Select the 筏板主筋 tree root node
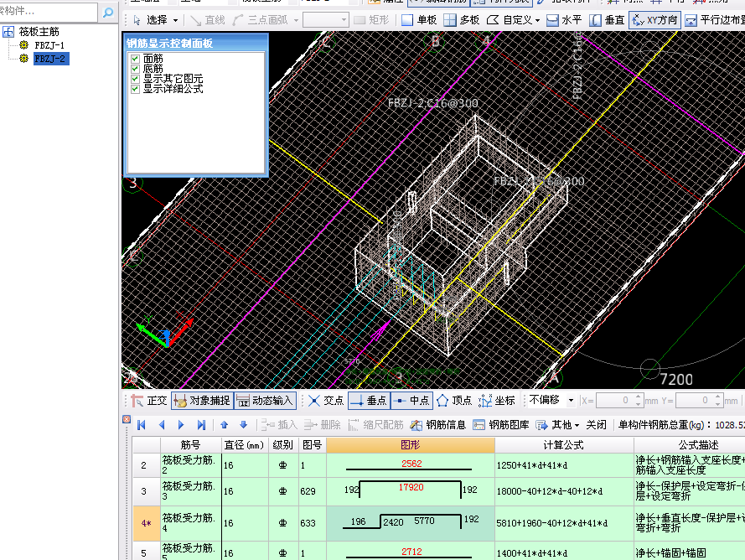This screenshot has width=745, height=560. click(x=39, y=32)
